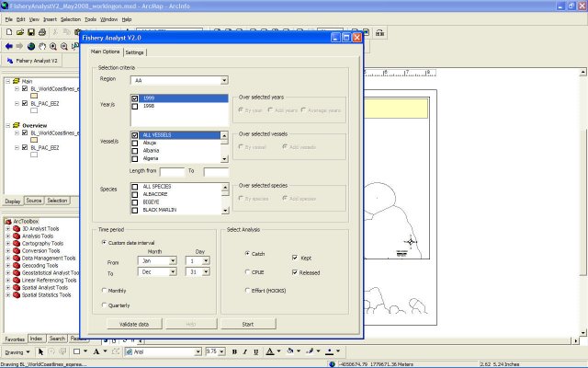The width and height of the screenshot is (588, 368).
Task: Select the New Text tool
Action: pyautogui.click(x=96, y=351)
